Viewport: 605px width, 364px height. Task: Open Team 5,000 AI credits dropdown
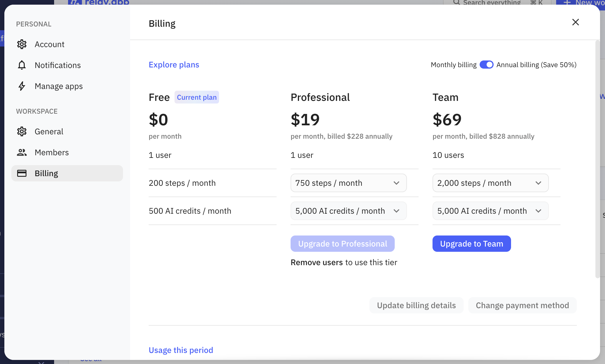[x=490, y=211]
